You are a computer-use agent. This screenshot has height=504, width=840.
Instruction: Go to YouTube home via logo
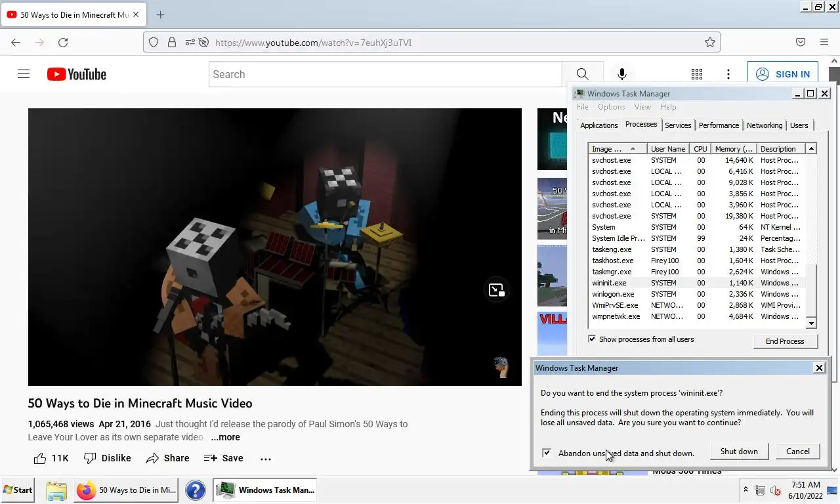coord(77,74)
